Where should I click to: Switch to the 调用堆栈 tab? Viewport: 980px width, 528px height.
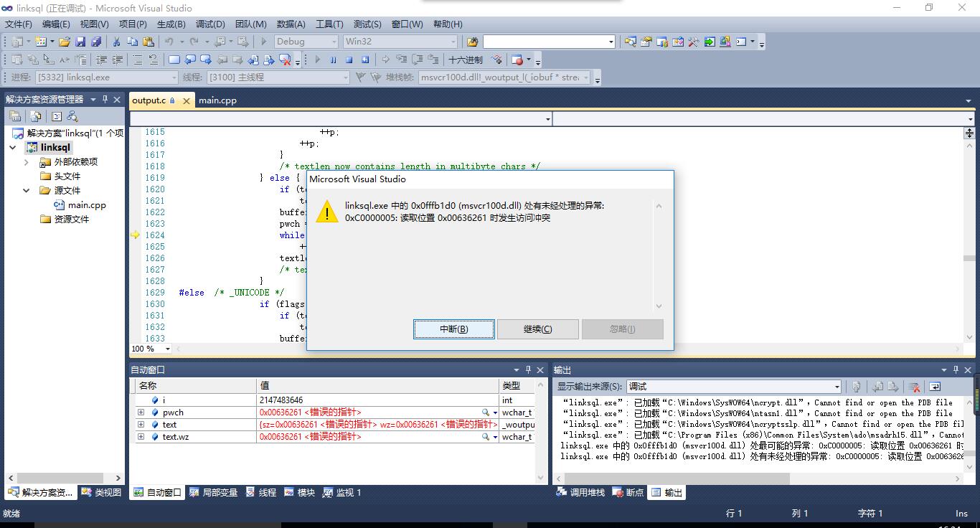pos(581,492)
